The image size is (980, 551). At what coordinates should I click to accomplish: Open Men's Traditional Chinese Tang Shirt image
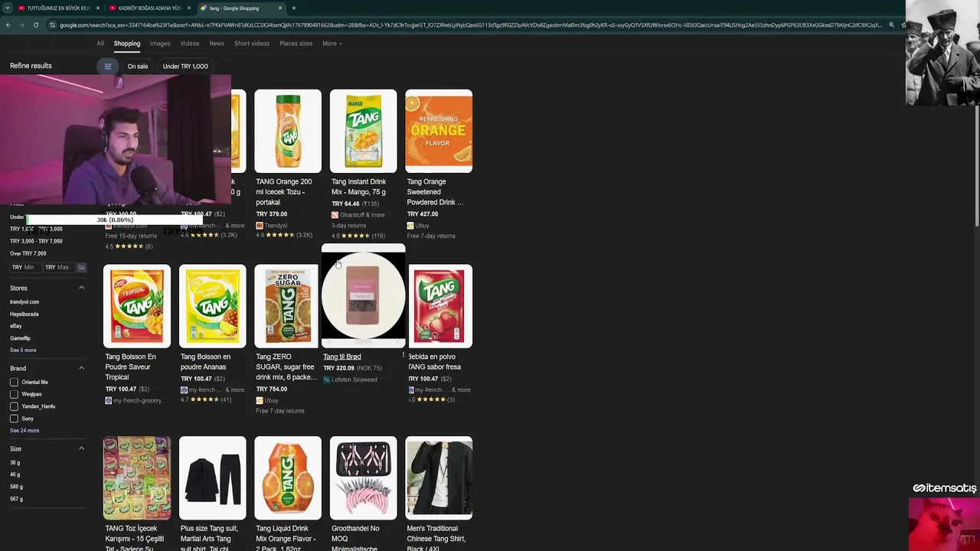pyautogui.click(x=439, y=478)
